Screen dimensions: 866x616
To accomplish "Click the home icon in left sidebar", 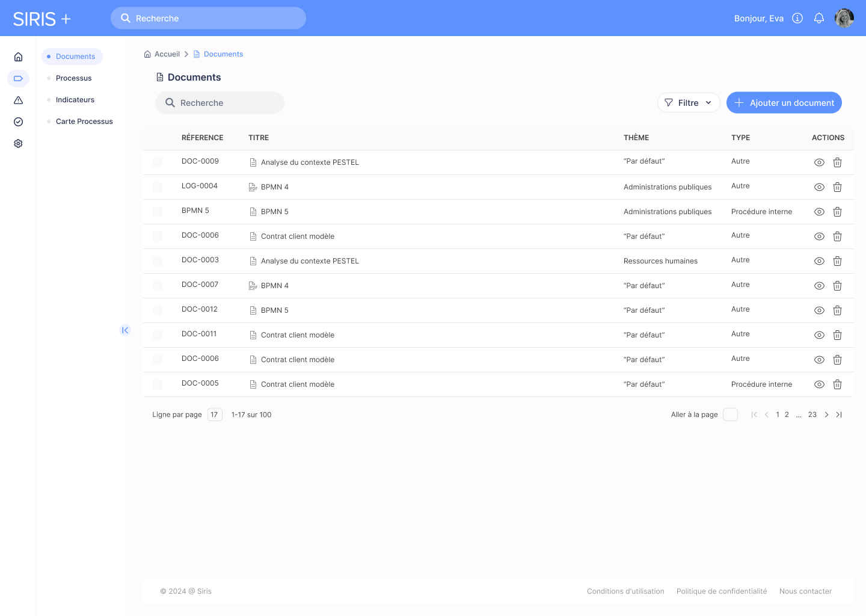I will (18, 57).
